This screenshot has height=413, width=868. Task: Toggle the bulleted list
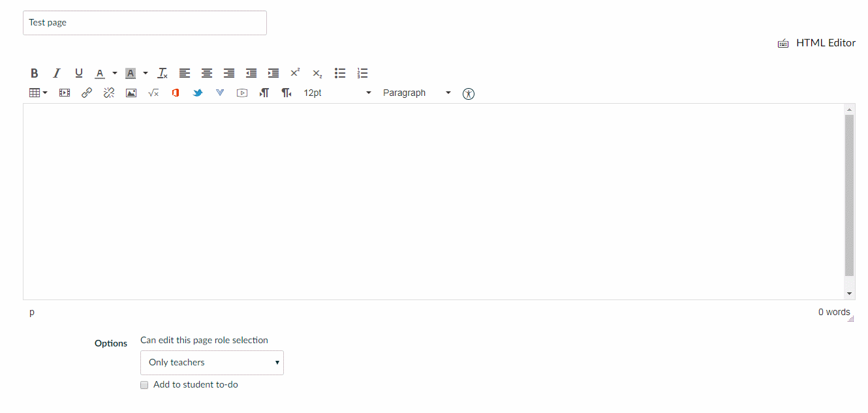click(x=340, y=73)
